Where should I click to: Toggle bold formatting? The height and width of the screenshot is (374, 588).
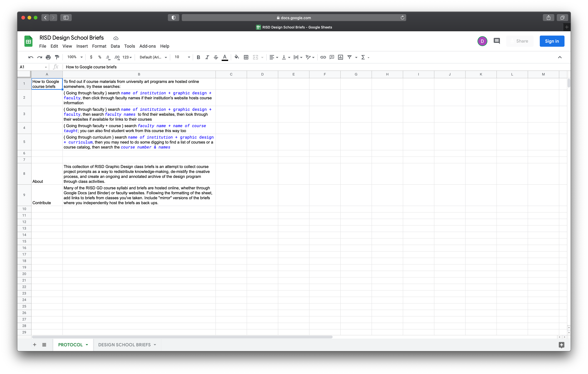pyautogui.click(x=198, y=57)
